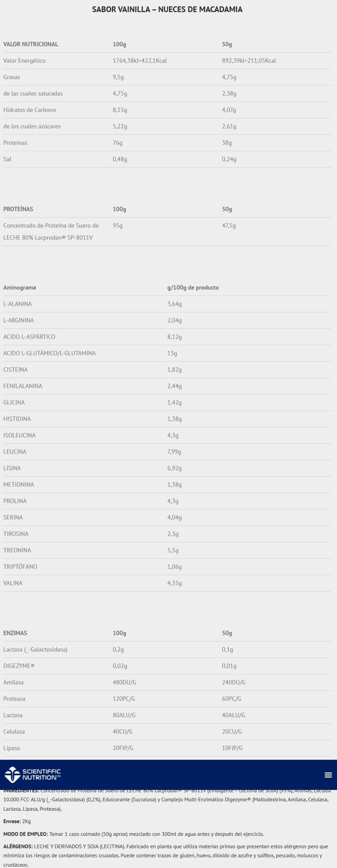
Task: Select the Valor Nutricional table header
Action: 31,44
